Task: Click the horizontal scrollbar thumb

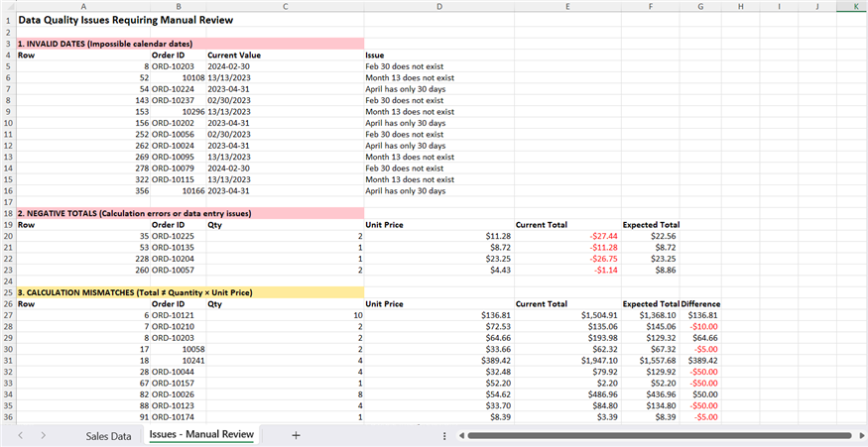Action: click(659, 436)
